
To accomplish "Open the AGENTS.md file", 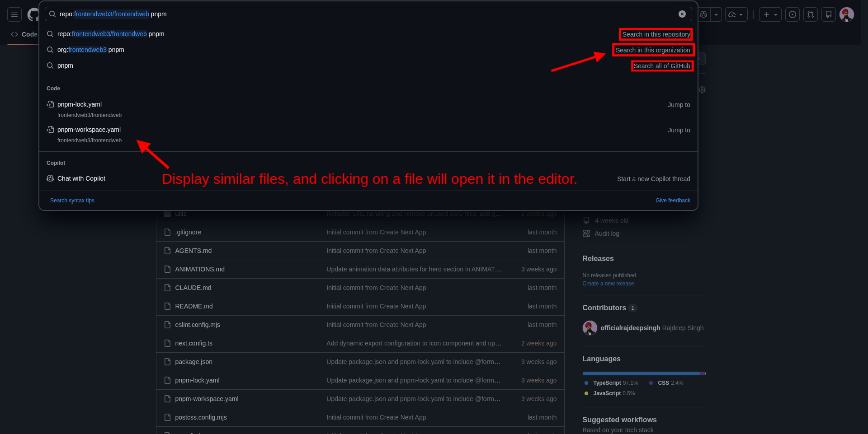I will (193, 251).
